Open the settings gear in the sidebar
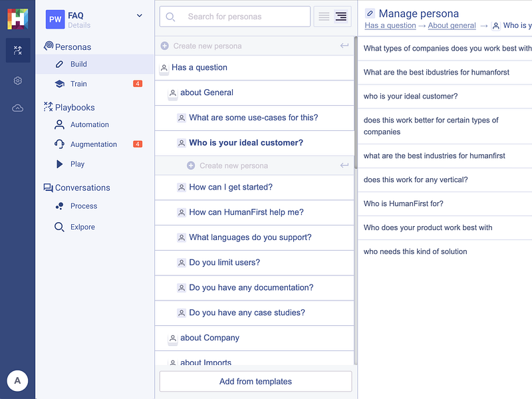 (x=18, y=80)
